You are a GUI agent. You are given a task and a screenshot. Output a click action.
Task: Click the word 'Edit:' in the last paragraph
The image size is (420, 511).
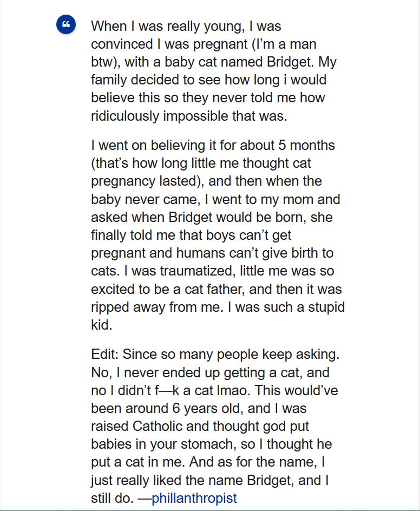104,354
